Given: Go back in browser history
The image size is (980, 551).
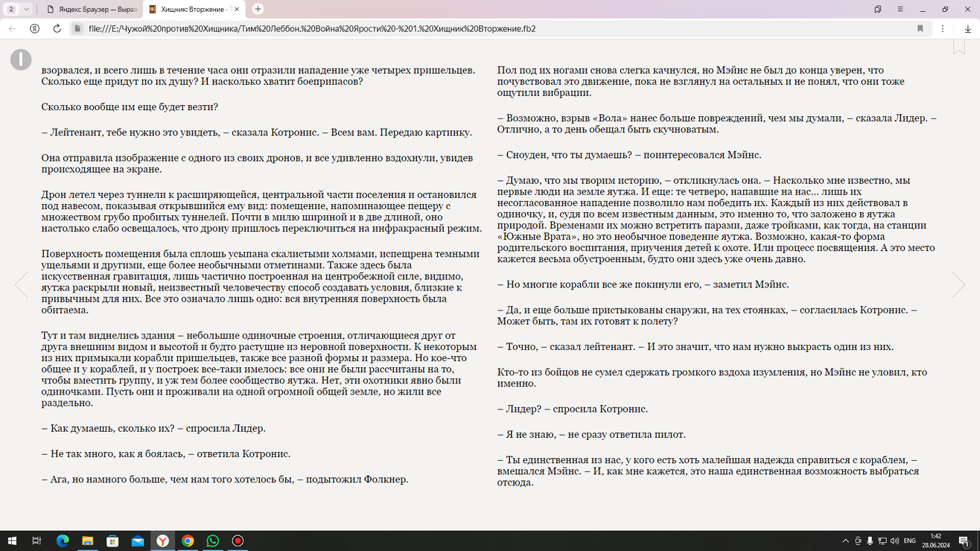Looking at the screenshot, I should pyautogui.click(x=12, y=28).
